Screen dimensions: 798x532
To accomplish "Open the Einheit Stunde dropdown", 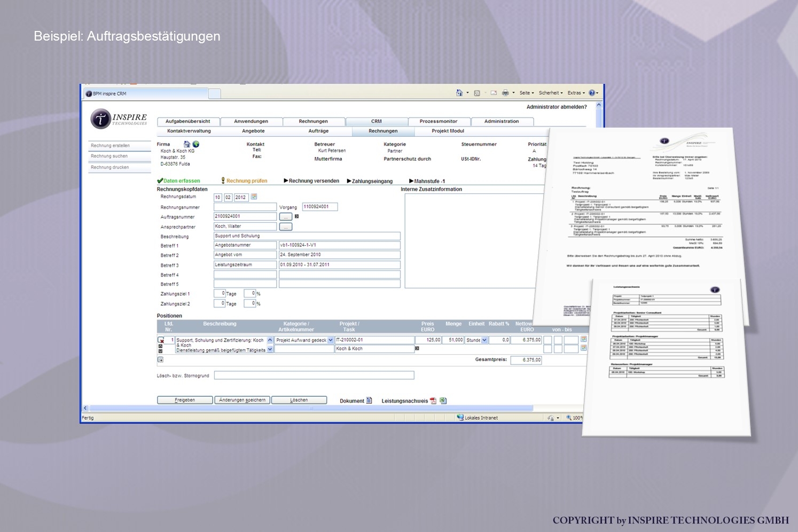I will (484, 340).
